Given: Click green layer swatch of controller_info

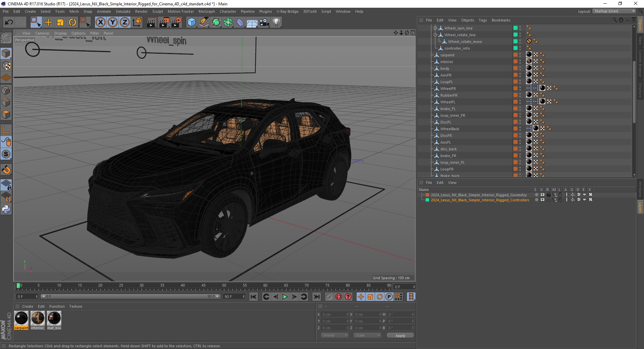Looking at the screenshot, I should (x=516, y=48).
